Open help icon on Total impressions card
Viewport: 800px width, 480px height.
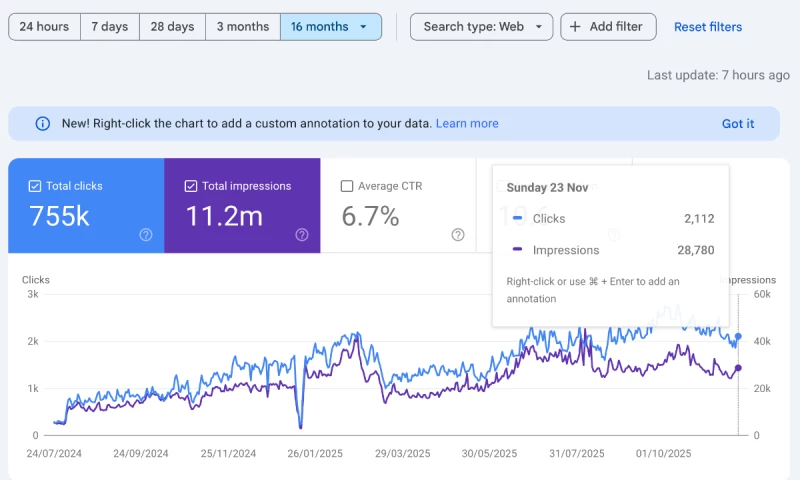point(302,235)
